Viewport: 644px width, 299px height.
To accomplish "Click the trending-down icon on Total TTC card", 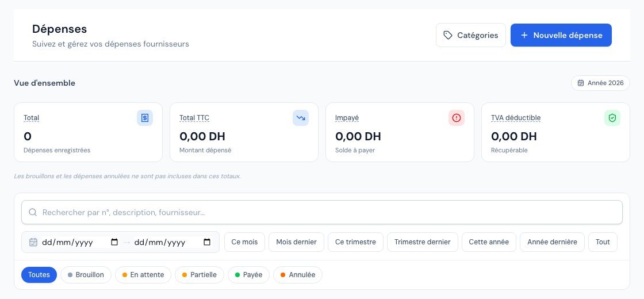I will tap(301, 118).
